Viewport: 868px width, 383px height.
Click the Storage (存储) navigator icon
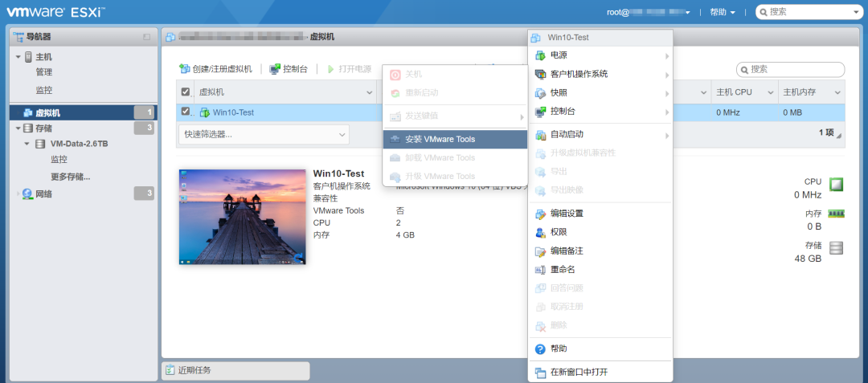pyautogui.click(x=27, y=128)
